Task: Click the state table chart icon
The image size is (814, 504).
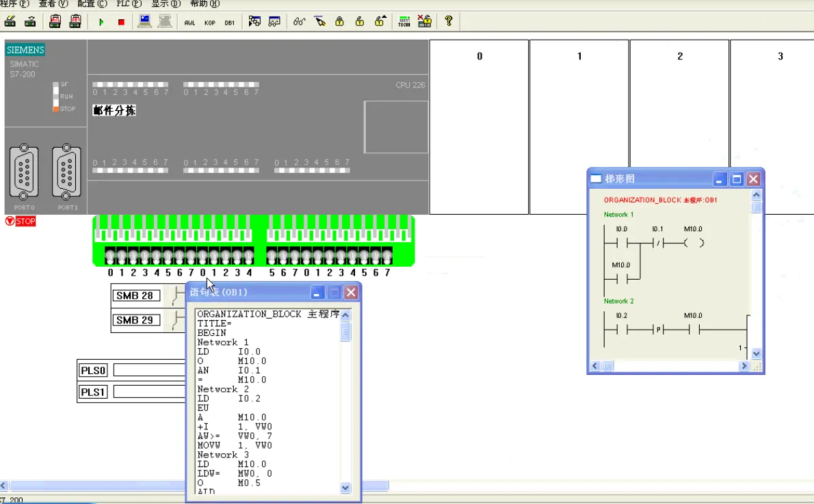Action: coord(274,21)
